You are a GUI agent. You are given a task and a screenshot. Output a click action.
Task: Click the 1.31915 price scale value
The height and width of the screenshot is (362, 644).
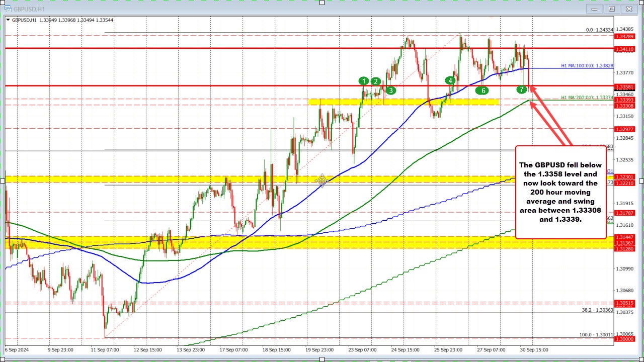pos(624,203)
